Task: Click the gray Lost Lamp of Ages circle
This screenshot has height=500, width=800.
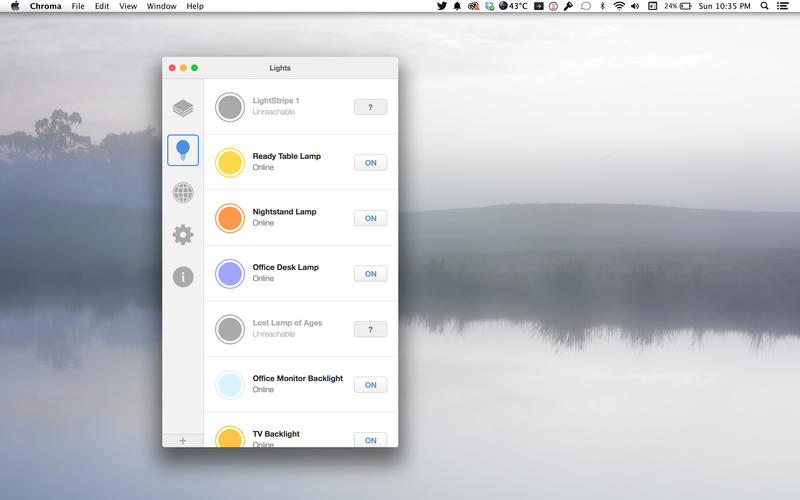Action: coord(230,330)
